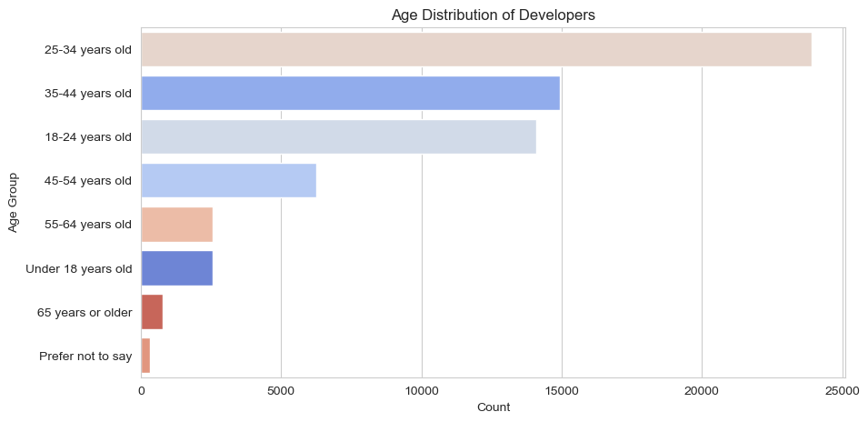Select the Under 18 years old bar
The height and width of the screenshot is (422, 868).
point(176,267)
